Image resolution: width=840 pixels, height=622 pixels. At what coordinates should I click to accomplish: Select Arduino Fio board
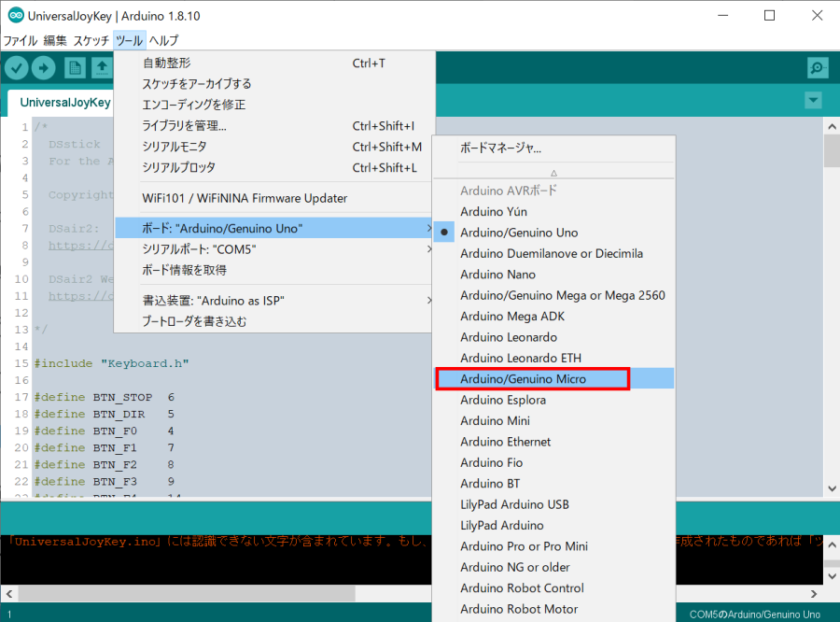point(553,462)
